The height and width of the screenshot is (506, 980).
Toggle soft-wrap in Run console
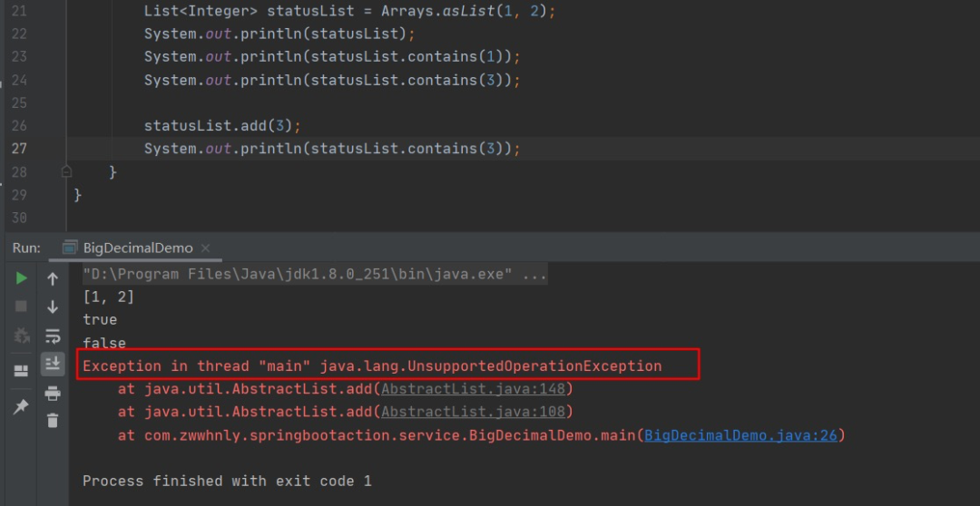[x=53, y=336]
